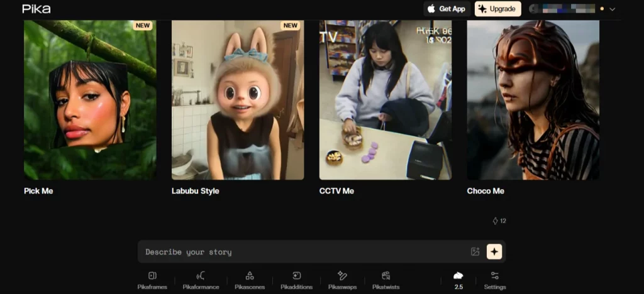Open the Pikascenes tool

[250, 280]
